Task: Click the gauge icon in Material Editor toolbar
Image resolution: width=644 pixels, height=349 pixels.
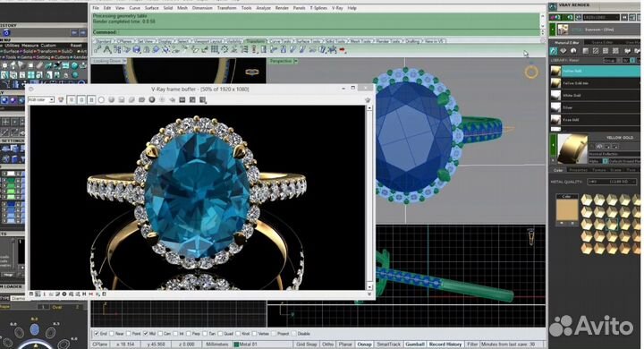Action: tap(573, 51)
